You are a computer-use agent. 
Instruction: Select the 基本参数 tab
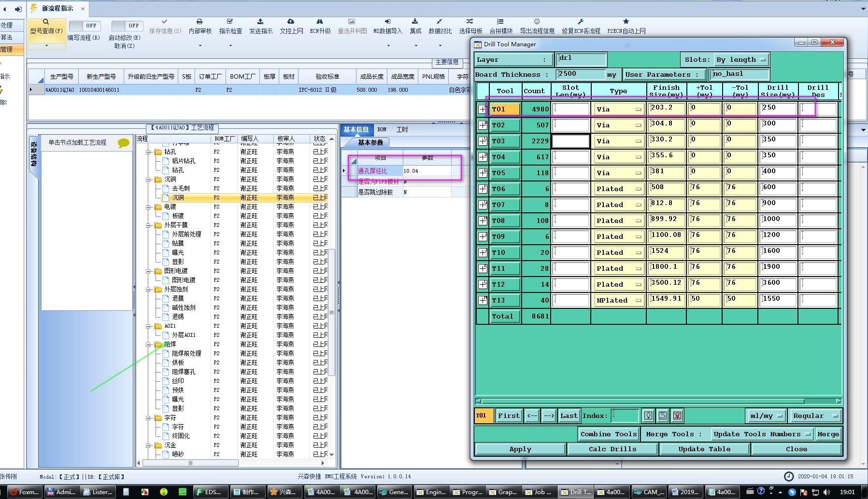(x=370, y=142)
